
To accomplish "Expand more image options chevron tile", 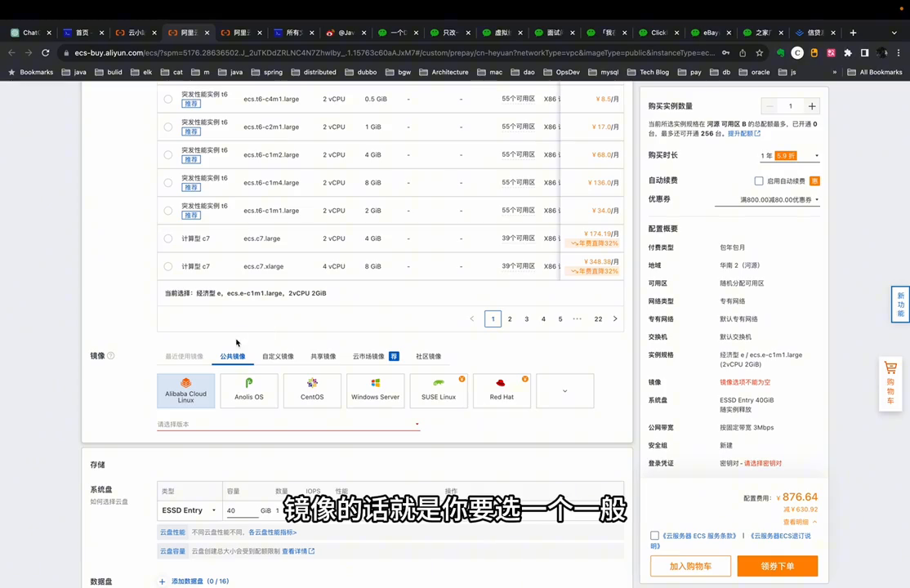I will click(564, 390).
